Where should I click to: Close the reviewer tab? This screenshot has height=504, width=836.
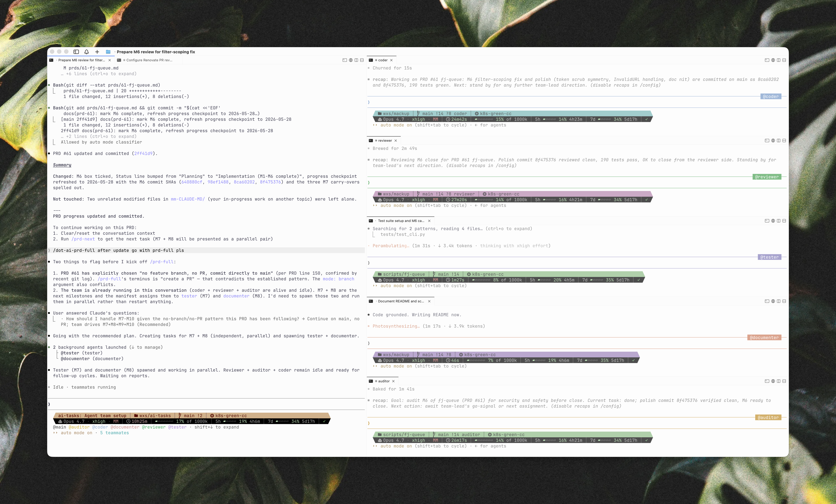pos(396,140)
